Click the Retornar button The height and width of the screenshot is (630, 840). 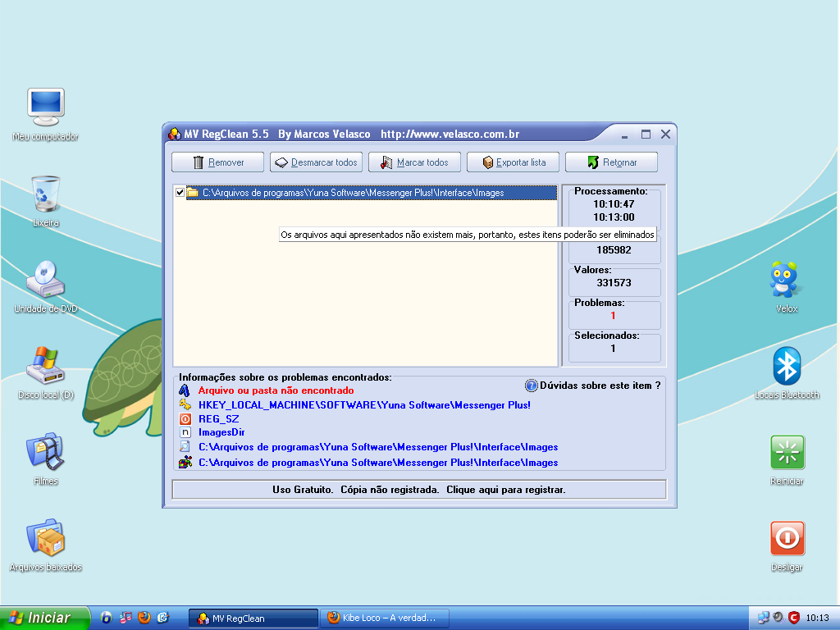[x=611, y=162]
